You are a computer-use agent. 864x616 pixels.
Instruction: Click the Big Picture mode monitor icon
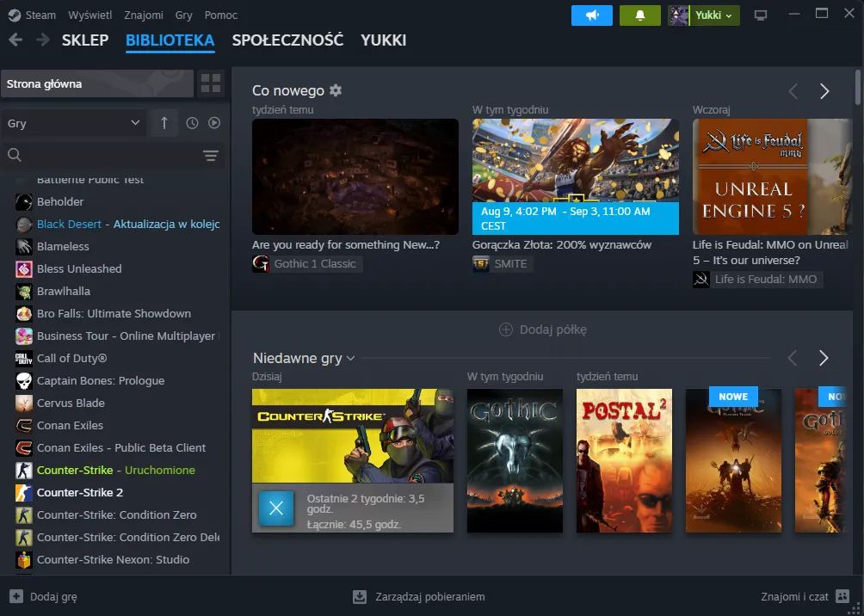tap(760, 15)
